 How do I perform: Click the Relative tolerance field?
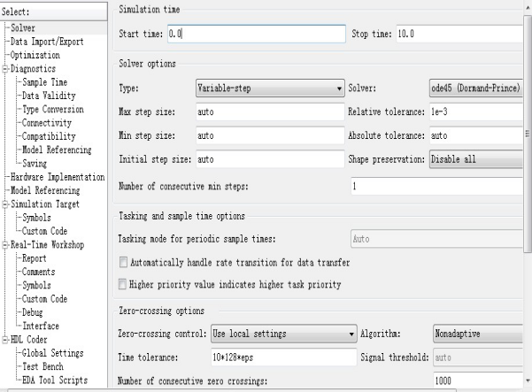476,111
